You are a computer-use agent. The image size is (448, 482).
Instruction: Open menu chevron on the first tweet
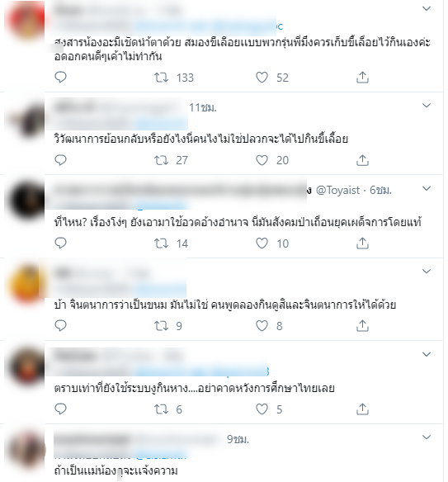click(x=427, y=8)
